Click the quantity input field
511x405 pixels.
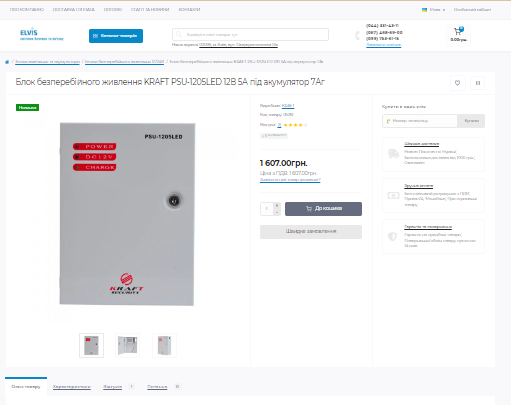click(x=267, y=209)
